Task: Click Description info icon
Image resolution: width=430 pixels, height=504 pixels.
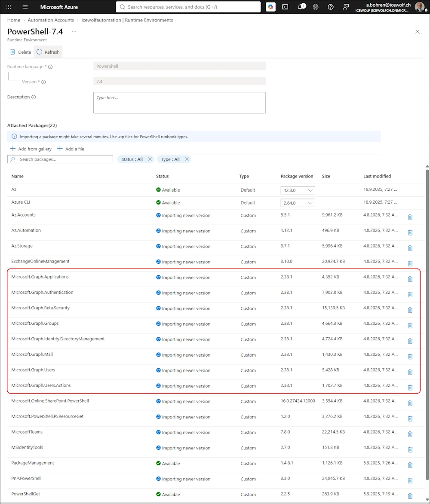Action: coord(34,97)
